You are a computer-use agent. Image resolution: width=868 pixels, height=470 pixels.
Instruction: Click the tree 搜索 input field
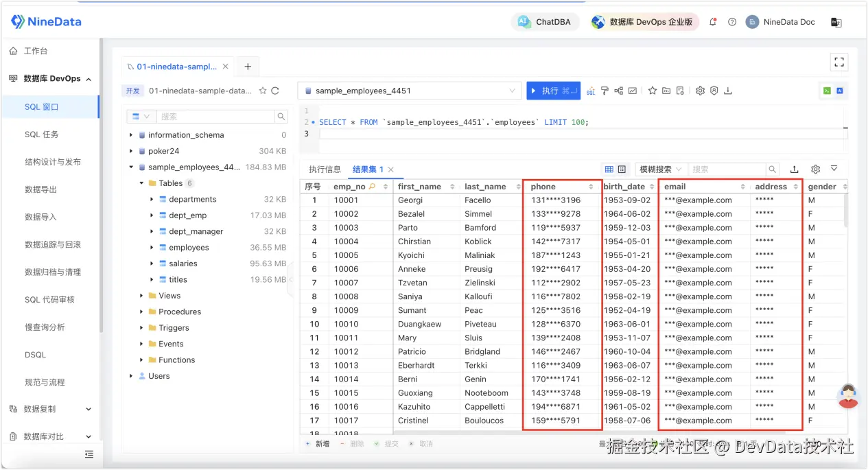[215, 117]
